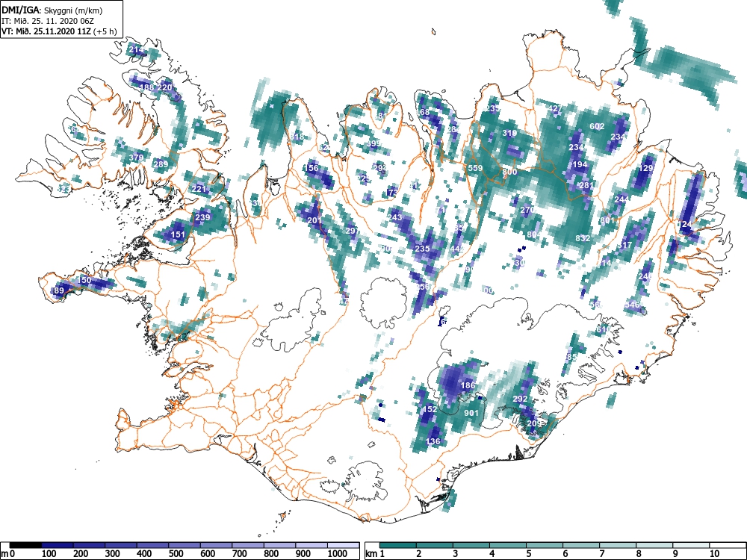Click the visibility value 89 at the peninsula tip
747x560 pixels.
[59, 290]
